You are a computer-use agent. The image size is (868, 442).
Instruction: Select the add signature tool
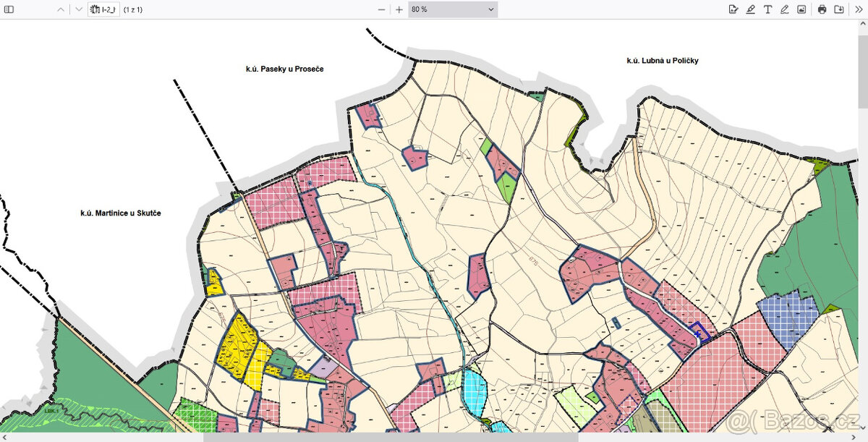click(733, 9)
